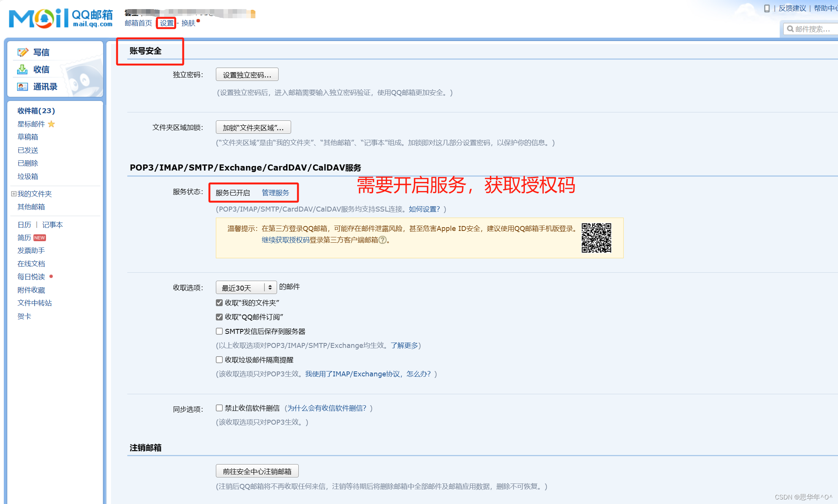Click 管理服务 link

coord(275,193)
